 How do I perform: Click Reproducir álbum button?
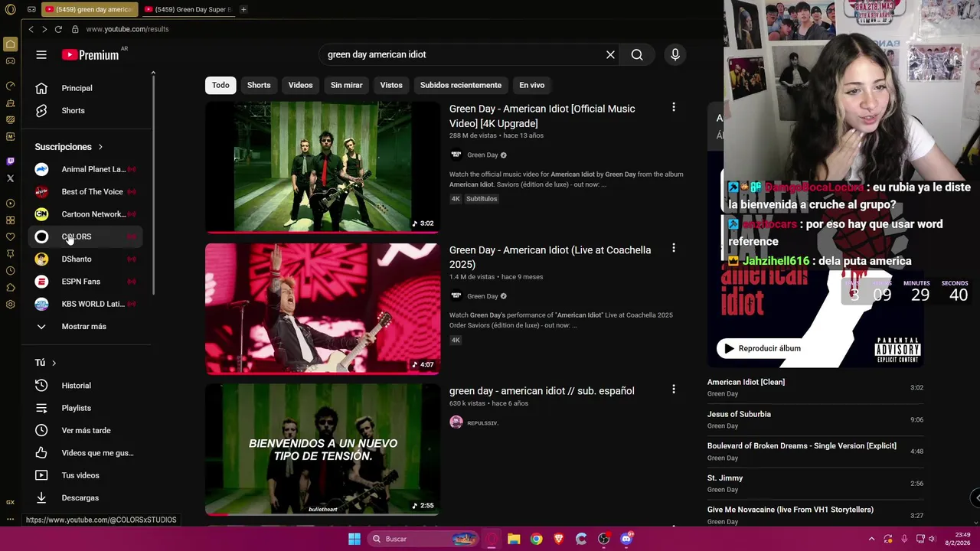[763, 348]
